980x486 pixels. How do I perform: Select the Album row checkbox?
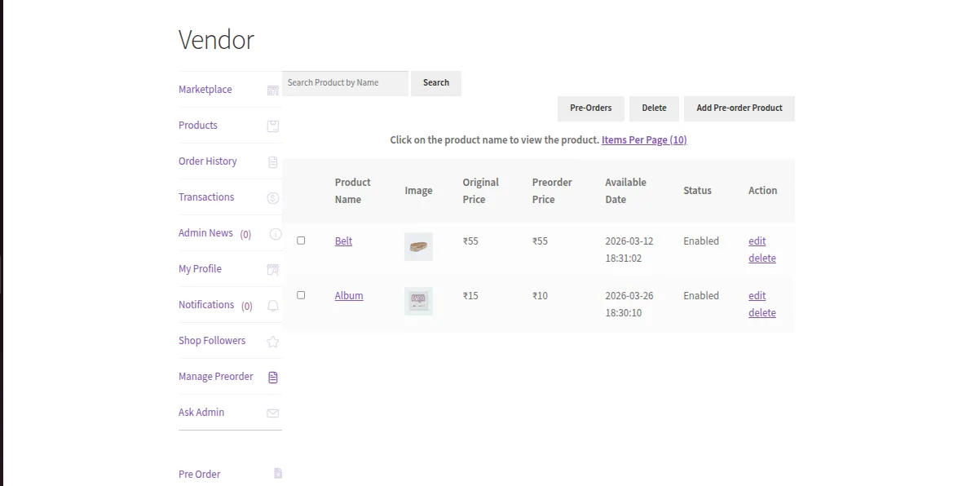click(x=301, y=295)
